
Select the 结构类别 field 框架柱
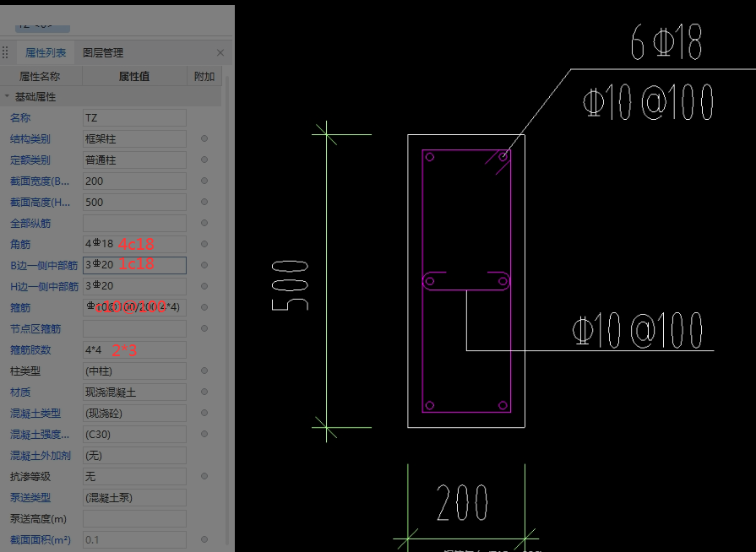coord(134,139)
